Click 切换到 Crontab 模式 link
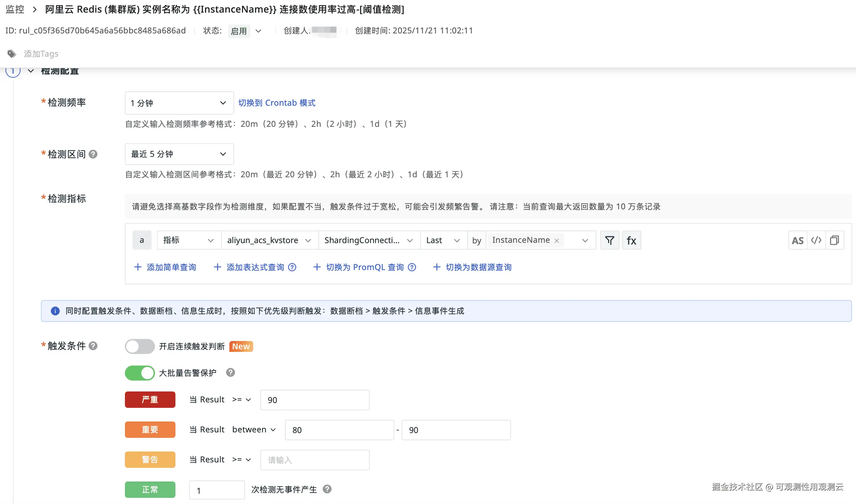 point(276,103)
